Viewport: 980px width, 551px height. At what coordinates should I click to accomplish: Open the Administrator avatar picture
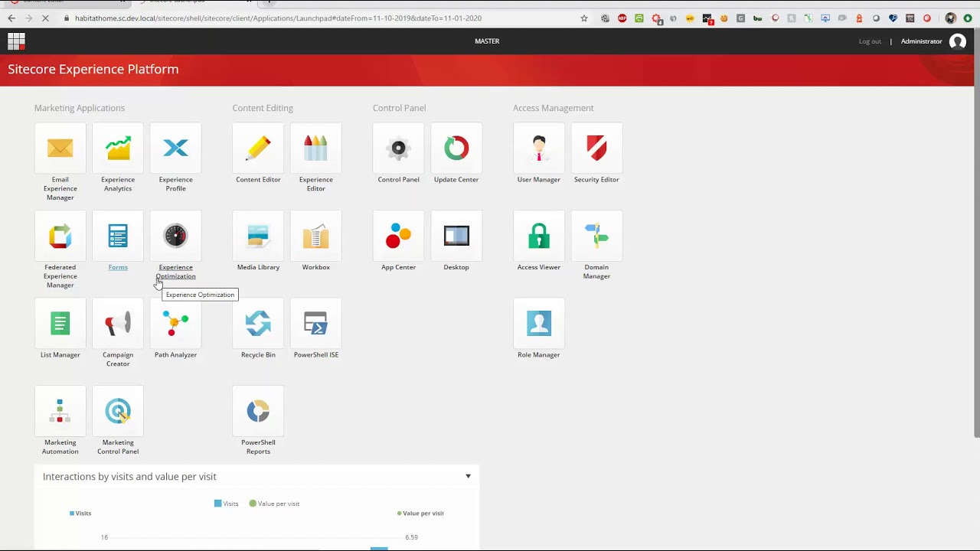coord(958,41)
